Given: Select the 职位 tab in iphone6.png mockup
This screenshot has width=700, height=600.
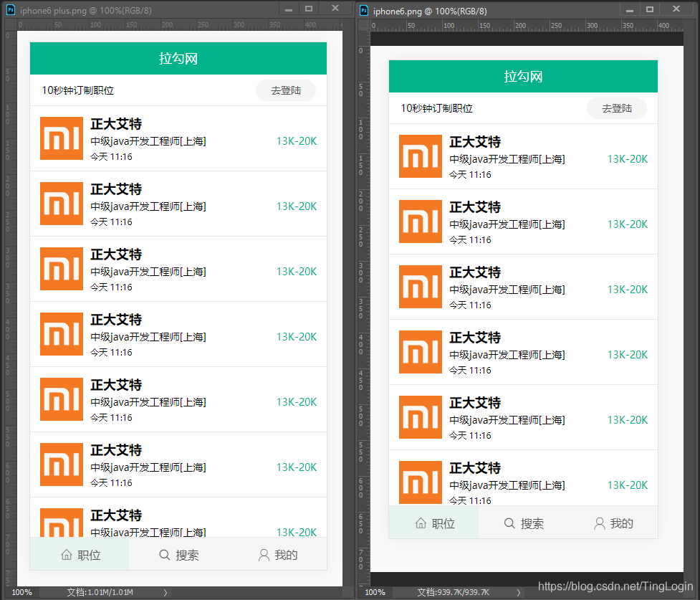Looking at the screenshot, I should 434,523.
